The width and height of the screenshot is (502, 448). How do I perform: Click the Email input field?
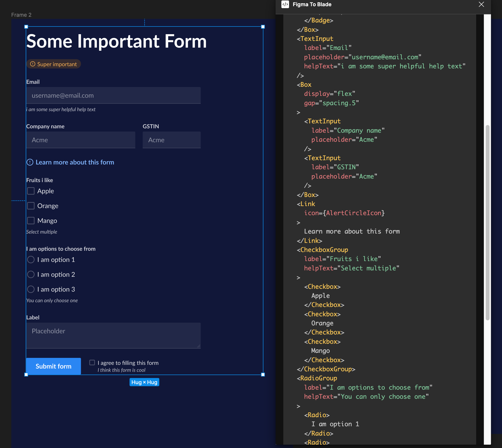pyautogui.click(x=113, y=96)
